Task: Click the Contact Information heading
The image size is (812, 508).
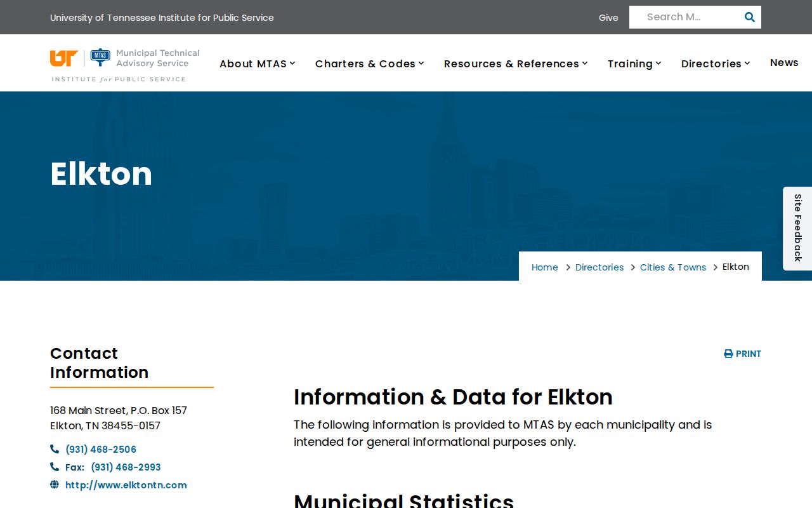Action: pyautogui.click(x=99, y=363)
